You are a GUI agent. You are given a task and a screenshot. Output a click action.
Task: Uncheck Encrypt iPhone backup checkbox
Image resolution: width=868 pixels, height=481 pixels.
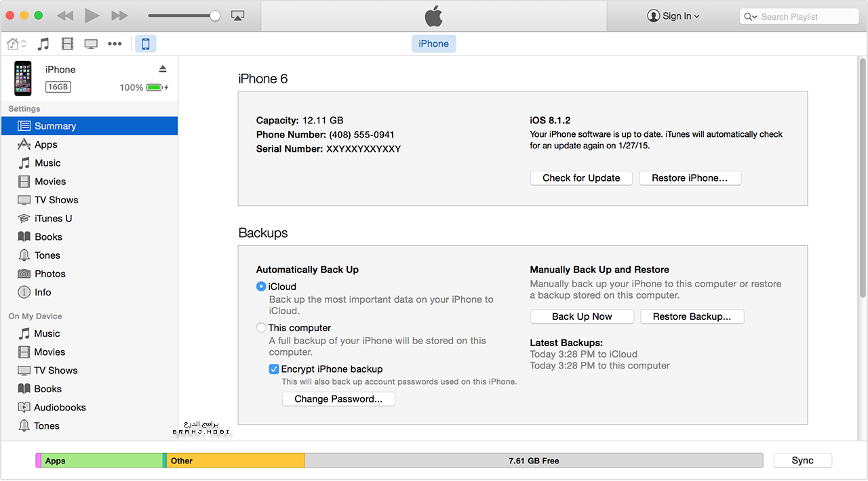click(x=274, y=369)
